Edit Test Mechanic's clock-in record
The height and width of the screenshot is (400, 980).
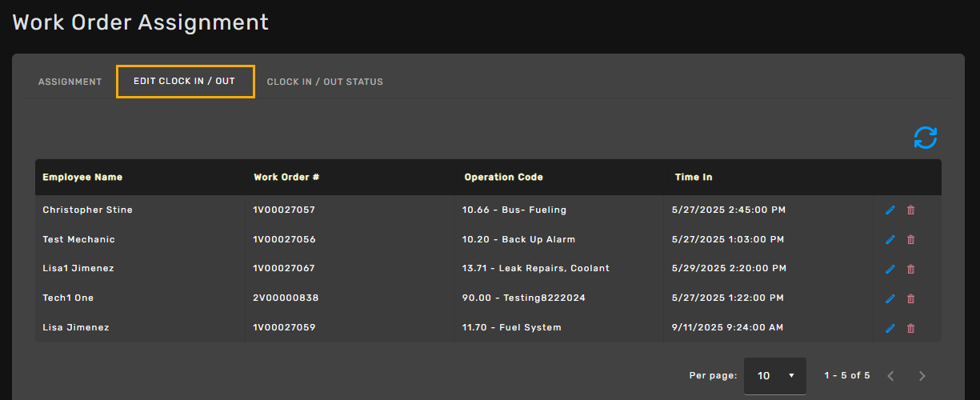[x=890, y=239]
